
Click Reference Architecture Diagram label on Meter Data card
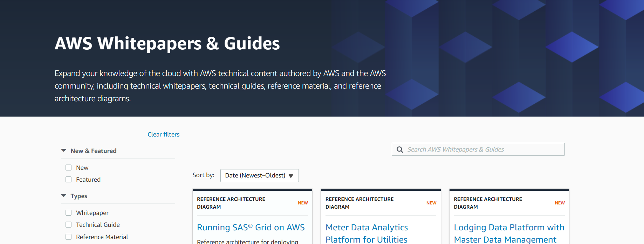click(359, 203)
